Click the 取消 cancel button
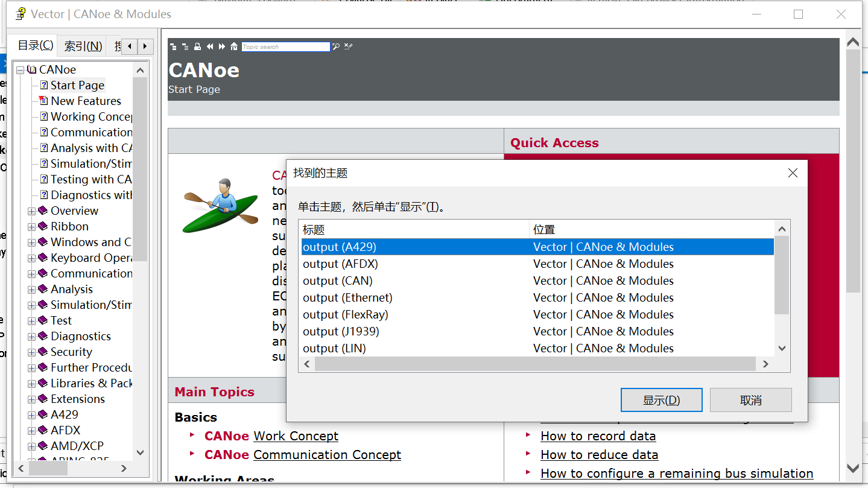Image resolution: width=868 pixels, height=488 pixels. click(751, 400)
